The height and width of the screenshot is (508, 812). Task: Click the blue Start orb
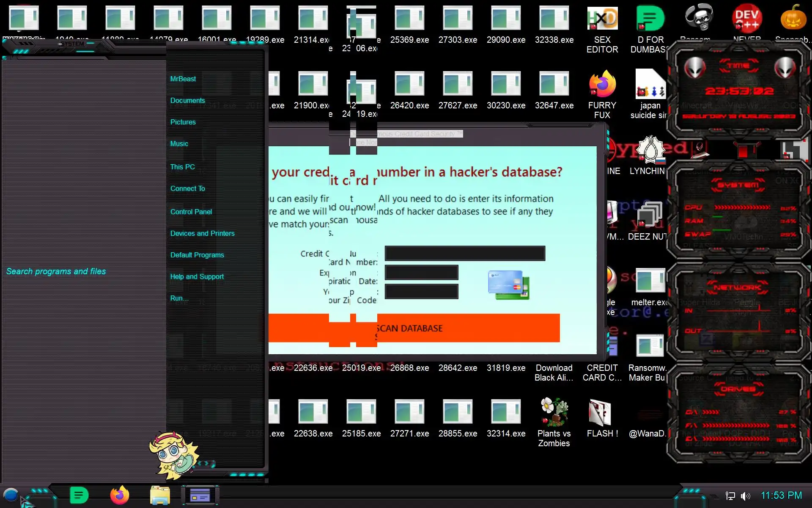[11, 495]
